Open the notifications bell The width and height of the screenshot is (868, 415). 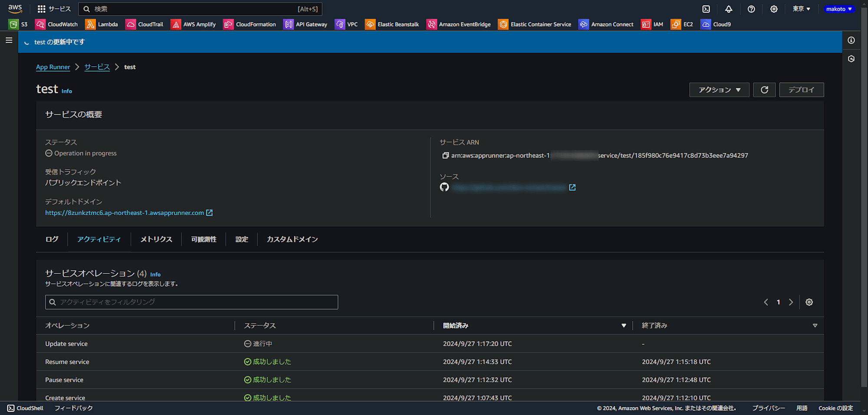729,9
